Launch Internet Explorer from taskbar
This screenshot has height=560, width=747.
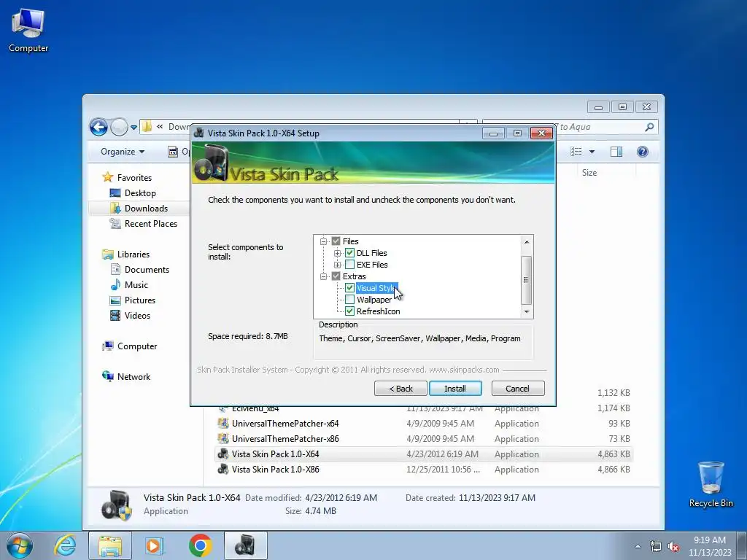(x=65, y=545)
